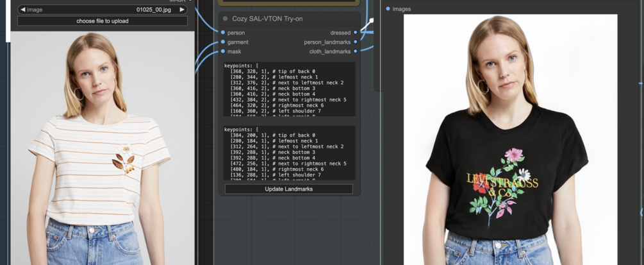Screen dimensions: 644x265
Task: Click the 'dressed' output port
Action: pos(355,33)
